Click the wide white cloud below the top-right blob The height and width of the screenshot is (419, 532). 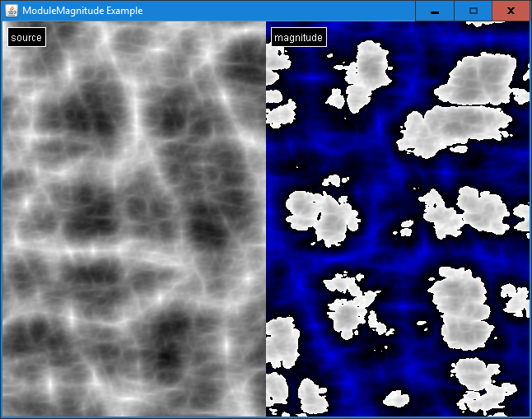click(453, 129)
